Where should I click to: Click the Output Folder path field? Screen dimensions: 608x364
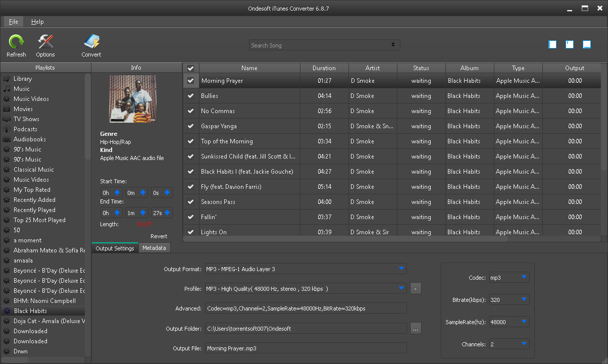point(306,328)
